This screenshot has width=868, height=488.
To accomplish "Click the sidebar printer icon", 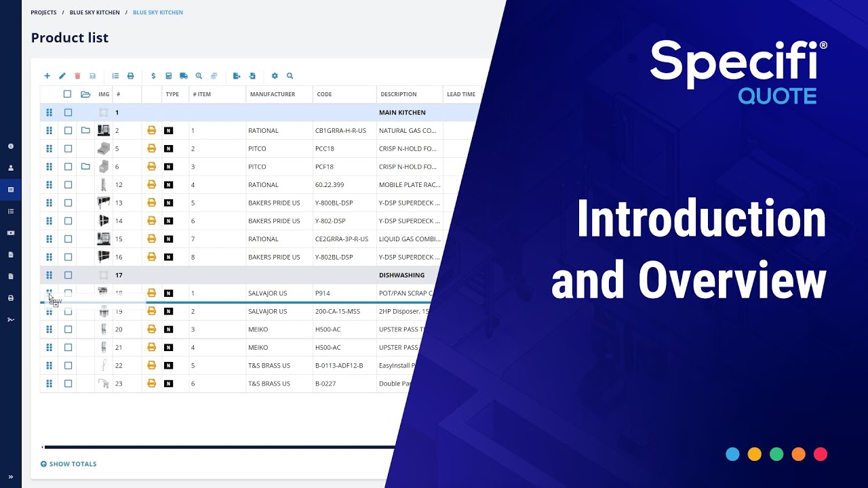I will coord(11,298).
